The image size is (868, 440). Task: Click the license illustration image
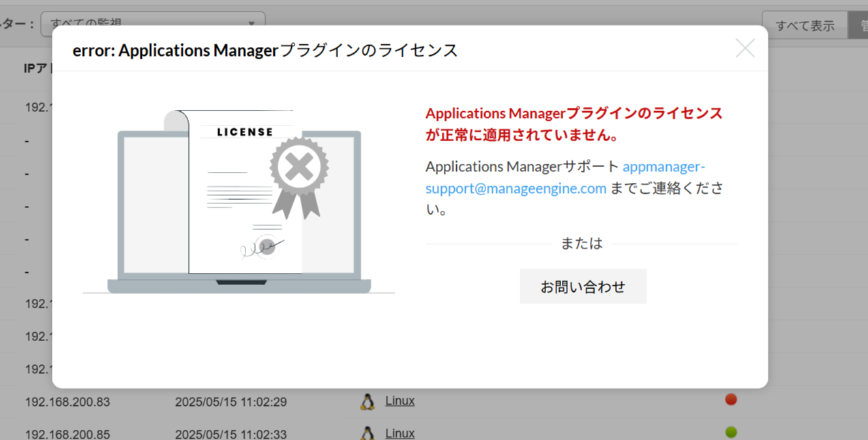click(239, 202)
